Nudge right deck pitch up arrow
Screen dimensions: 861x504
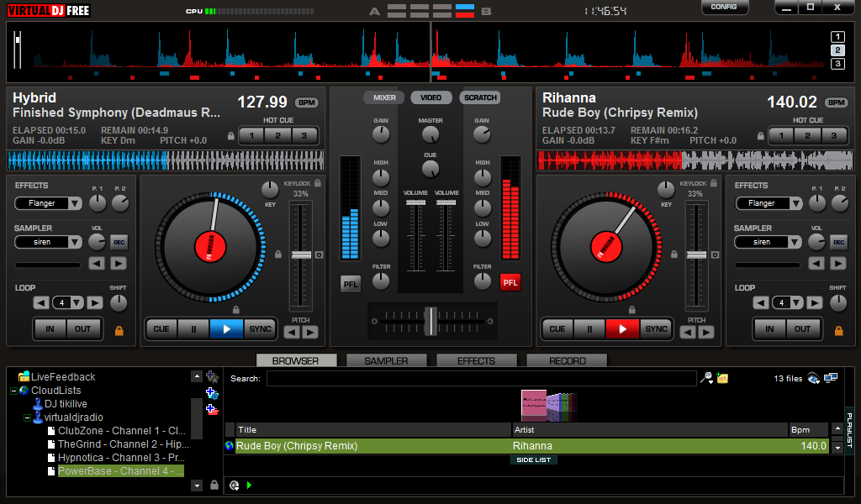(x=706, y=332)
